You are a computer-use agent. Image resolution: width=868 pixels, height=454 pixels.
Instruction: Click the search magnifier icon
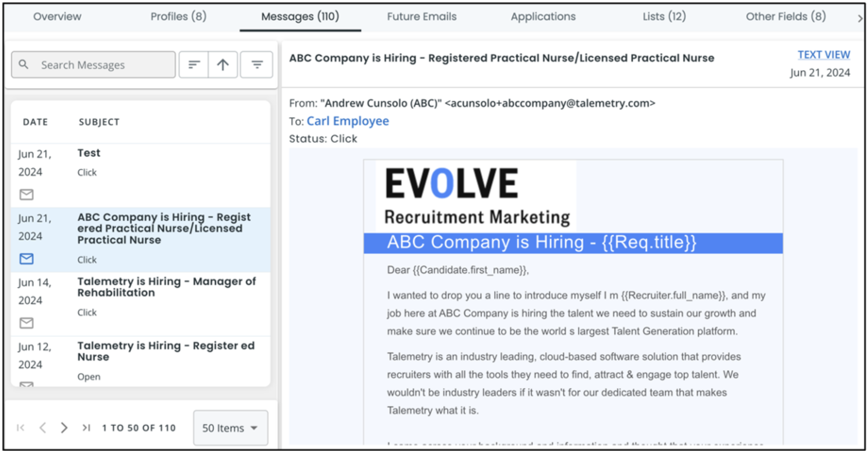click(24, 64)
